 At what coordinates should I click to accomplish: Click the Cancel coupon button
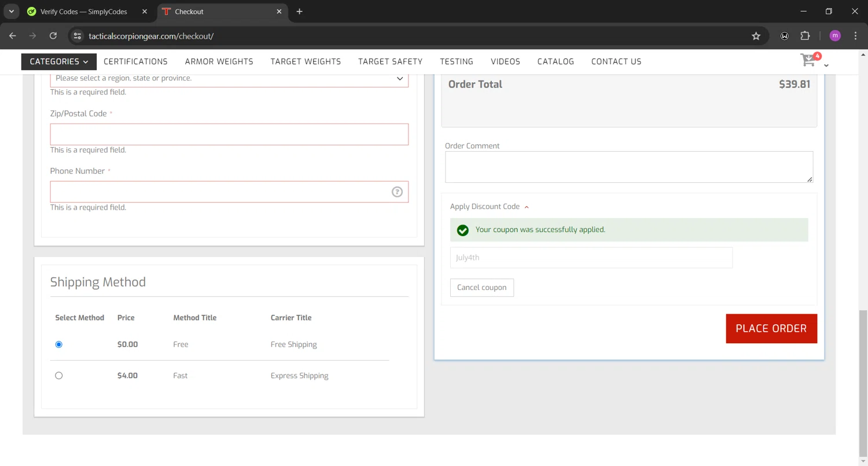482,288
